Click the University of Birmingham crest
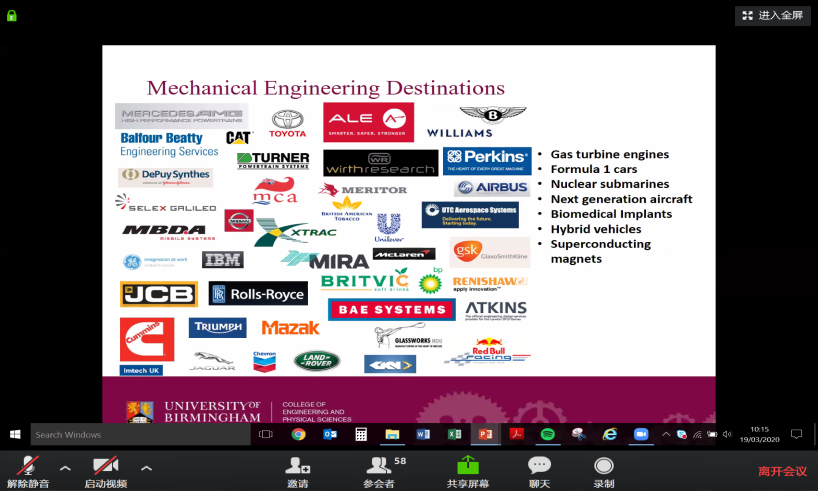Screen dimensions: 818x491 pos(140,412)
